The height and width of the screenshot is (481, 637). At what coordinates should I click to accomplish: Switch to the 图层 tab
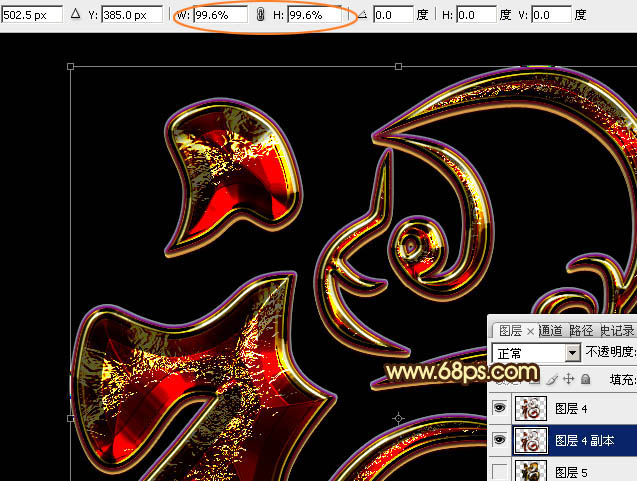point(511,331)
